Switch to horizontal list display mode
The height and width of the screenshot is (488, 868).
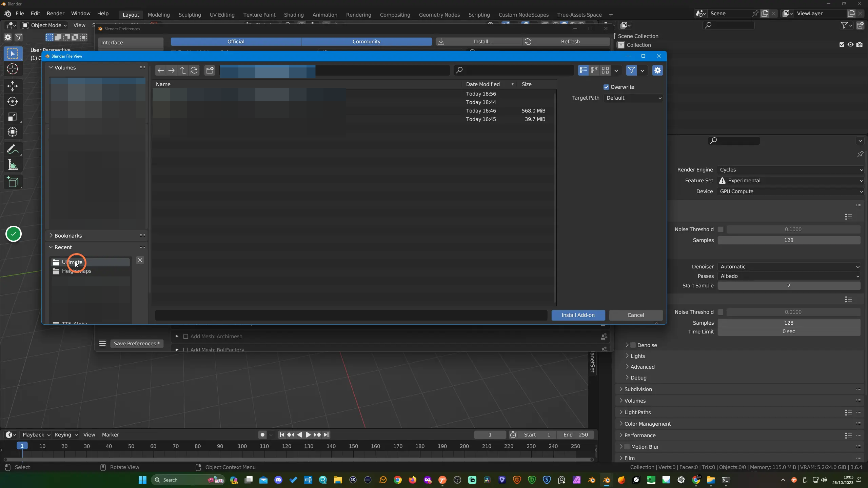click(x=594, y=70)
